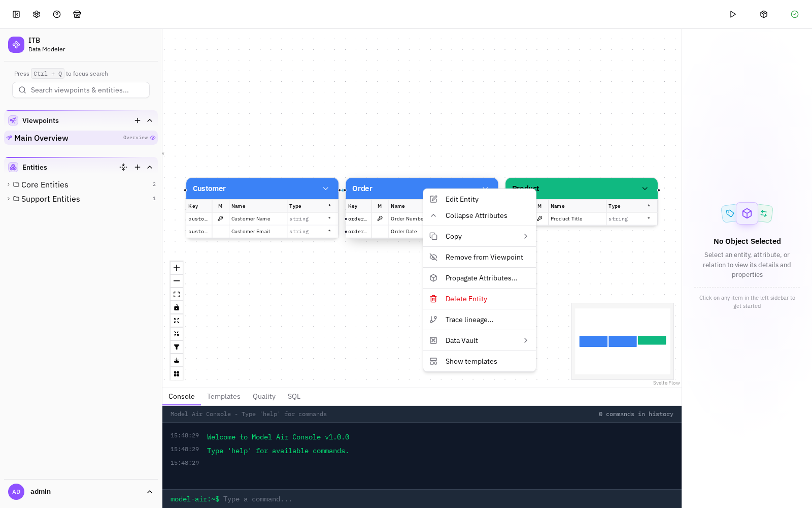Switch to the Templates tab
The height and width of the screenshot is (508, 812).
(224, 396)
